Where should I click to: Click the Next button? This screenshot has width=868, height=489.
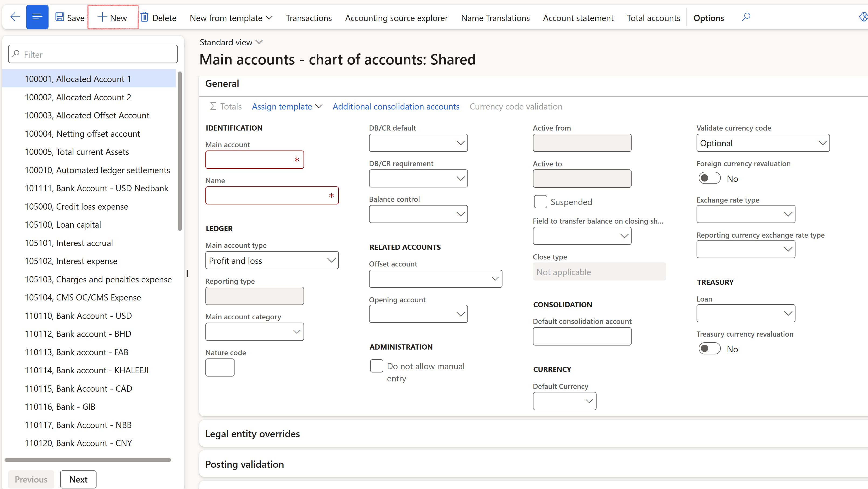[78, 479]
